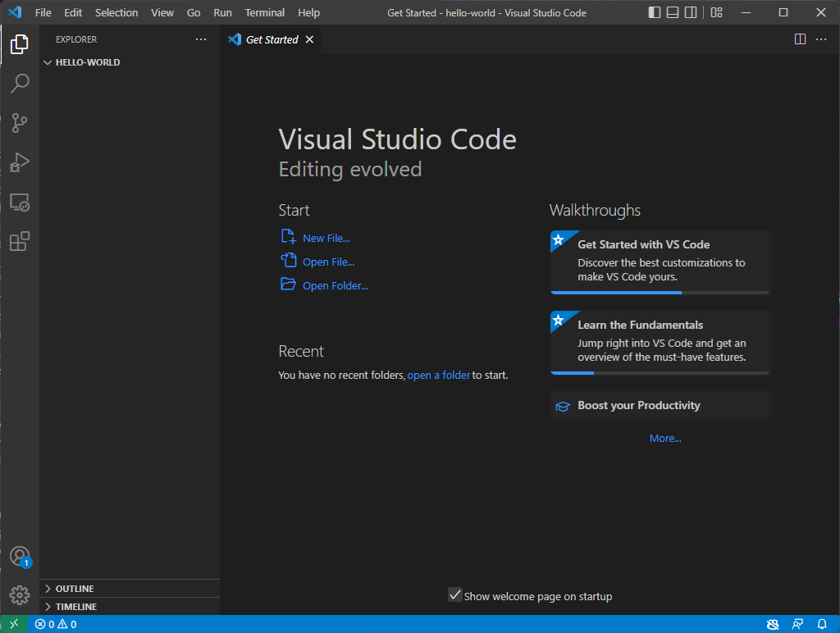Toggle the bottom panel layout icon

pyautogui.click(x=673, y=12)
